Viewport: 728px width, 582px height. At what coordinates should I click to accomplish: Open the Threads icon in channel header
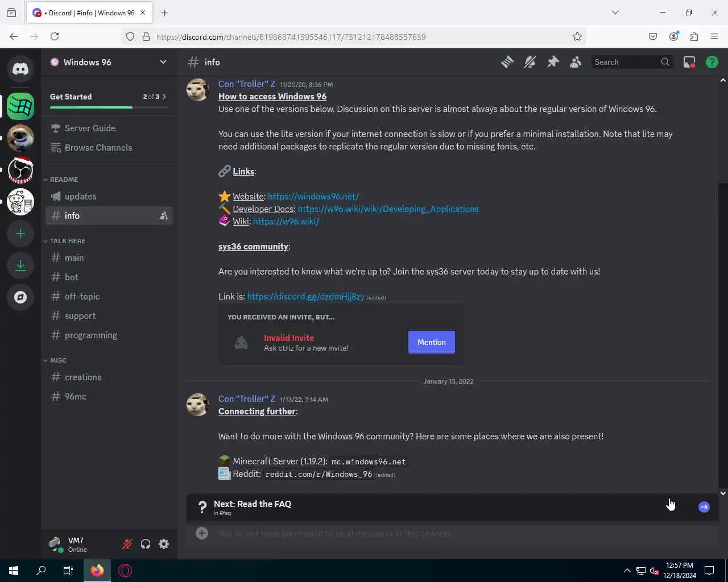pyautogui.click(x=507, y=62)
